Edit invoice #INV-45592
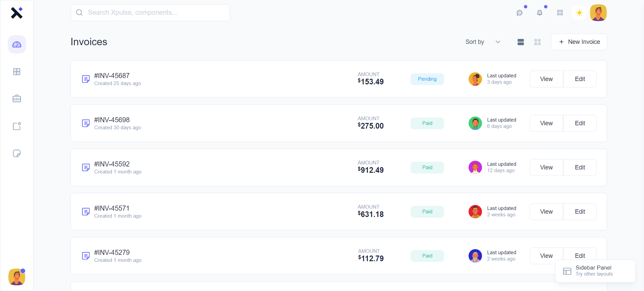Image resolution: width=644 pixels, height=291 pixels. point(580,167)
